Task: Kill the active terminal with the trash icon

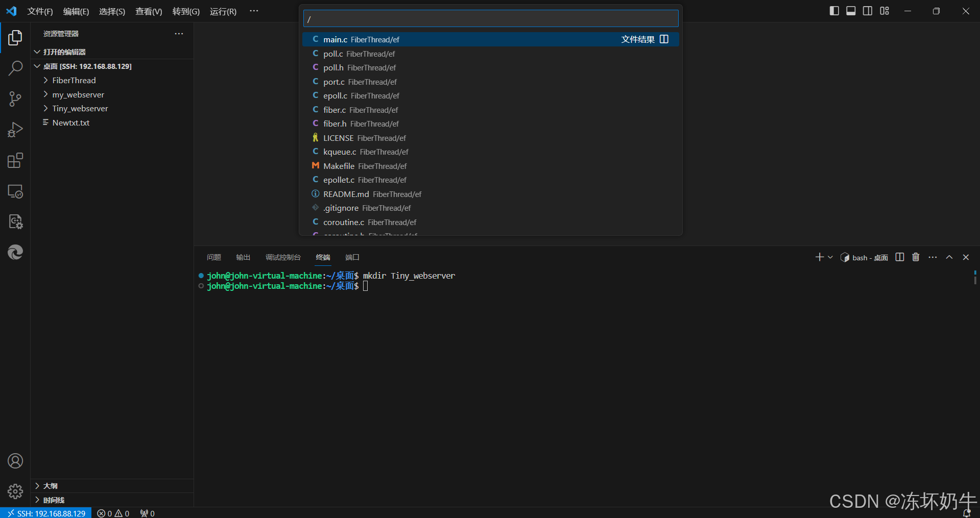Action: pyautogui.click(x=916, y=257)
